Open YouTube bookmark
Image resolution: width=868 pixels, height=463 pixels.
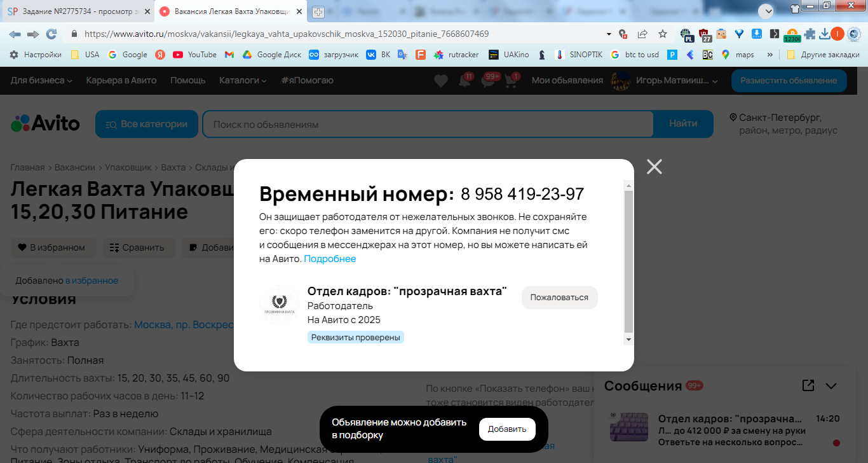(194, 55)
